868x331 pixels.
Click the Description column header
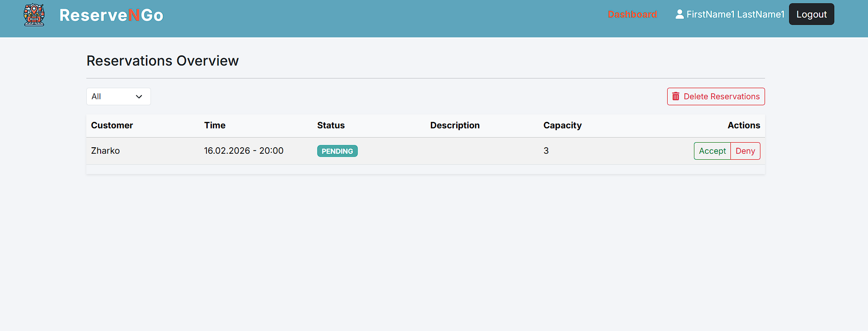click(x=455, y=126)
